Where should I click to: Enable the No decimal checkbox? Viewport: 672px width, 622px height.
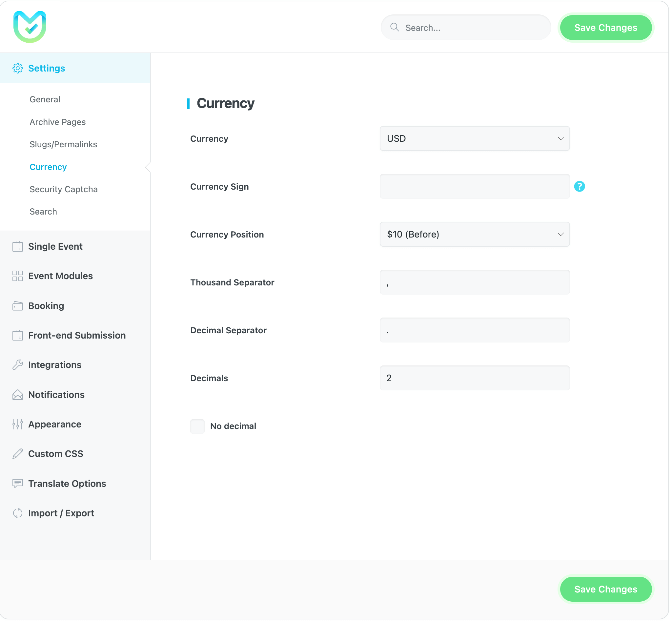(197, 426)
